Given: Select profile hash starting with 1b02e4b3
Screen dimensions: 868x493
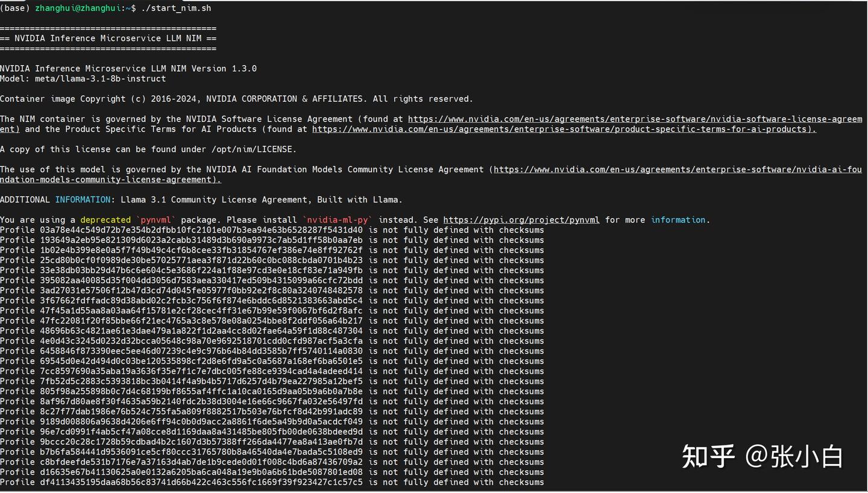Looking at the screenshot, I should [201, 250].
